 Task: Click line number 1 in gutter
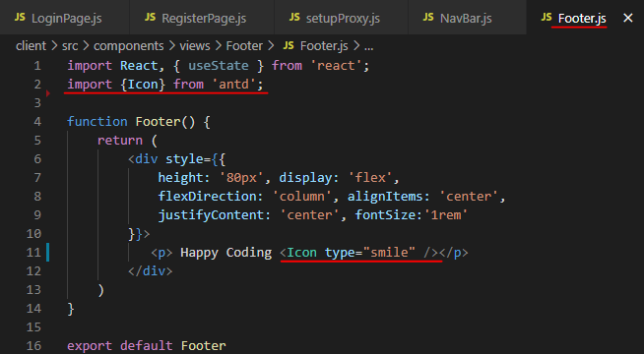tap(37, 66)
